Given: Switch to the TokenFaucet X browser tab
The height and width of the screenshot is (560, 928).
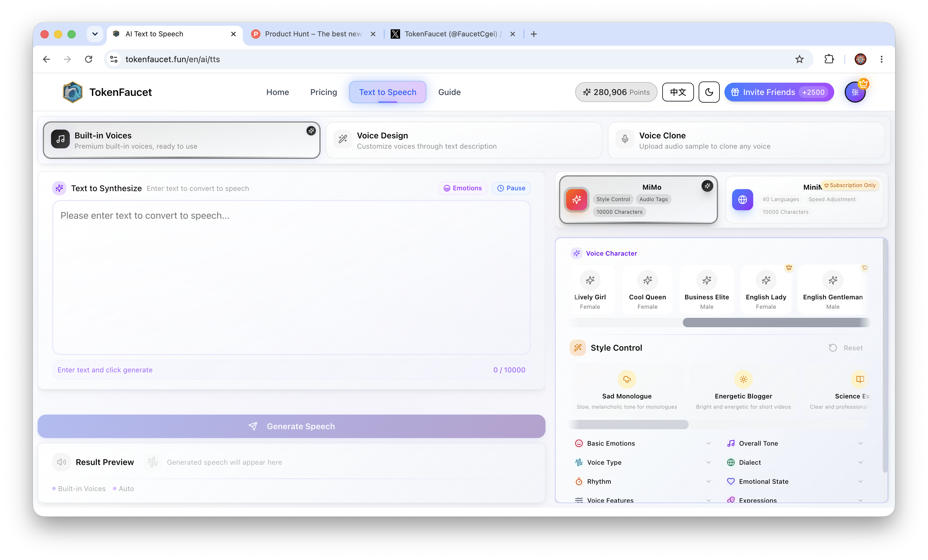Looking at the screenshot, I should pos(453,34).
